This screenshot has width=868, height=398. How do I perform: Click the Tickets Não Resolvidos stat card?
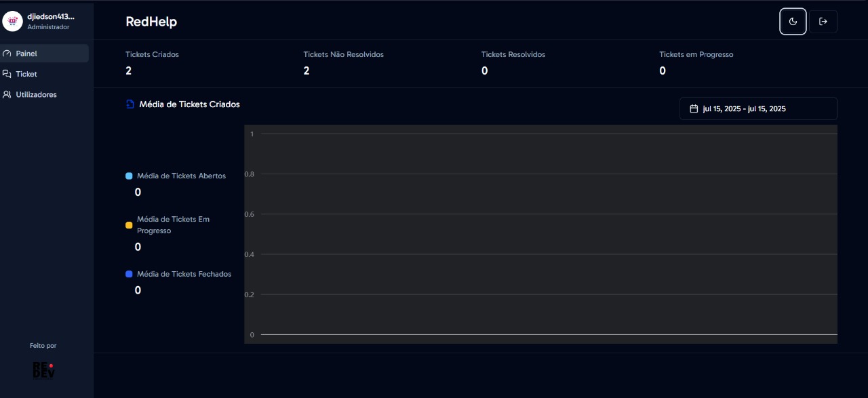[344, 63]
